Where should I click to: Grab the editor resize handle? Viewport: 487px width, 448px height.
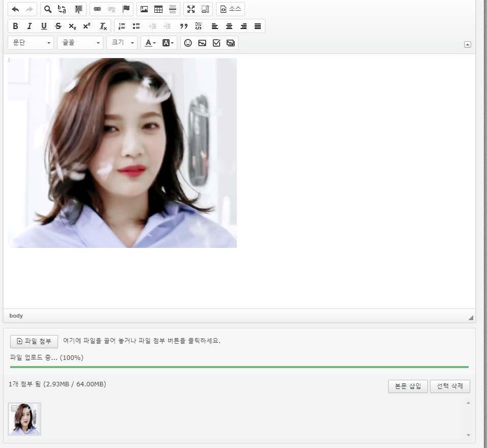(x=471, y=318)
